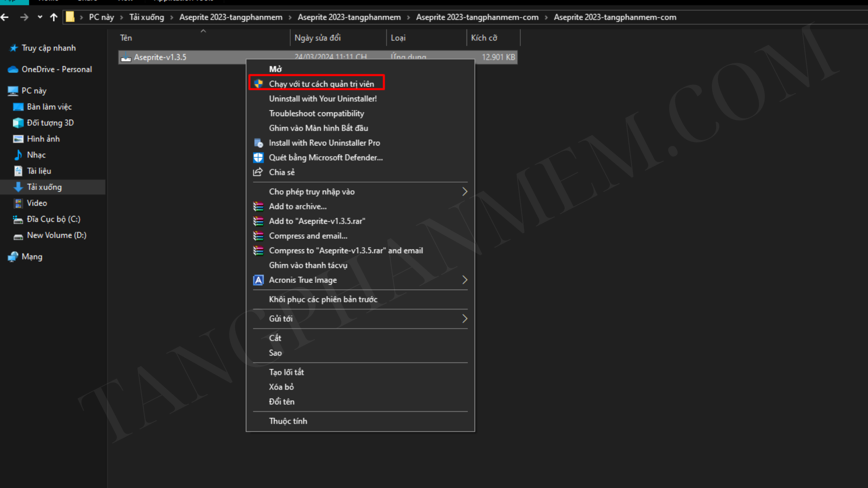Click the Đối tượng 3D cube icon

18,123
